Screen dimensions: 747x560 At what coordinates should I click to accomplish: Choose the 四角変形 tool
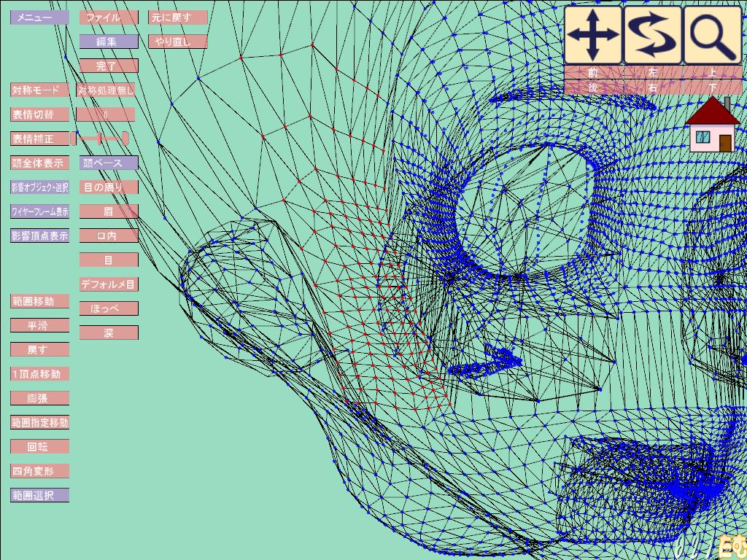[39, 471]
